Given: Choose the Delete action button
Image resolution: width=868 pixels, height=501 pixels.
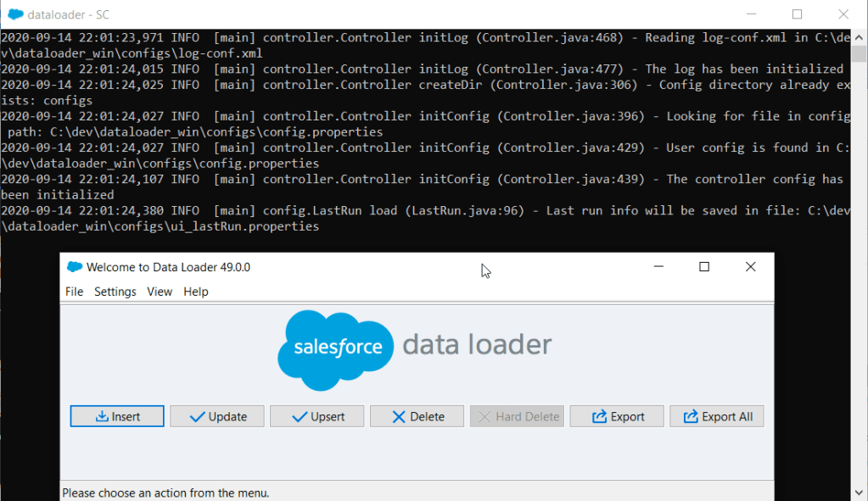Looking at the screenshot, I should pos(417,416).
